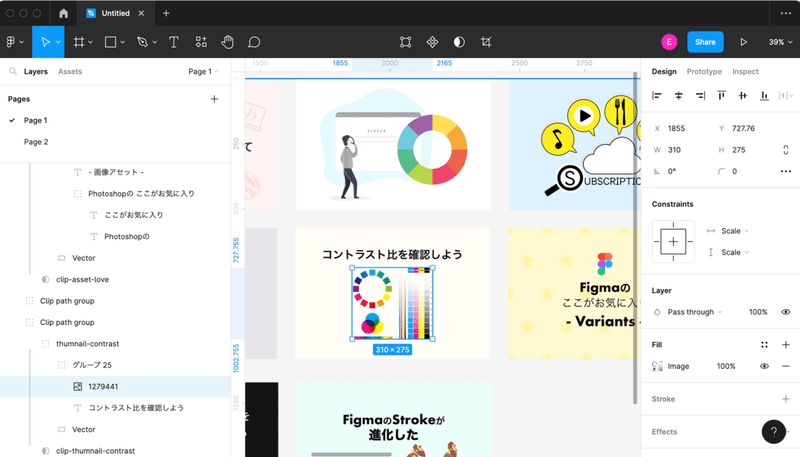Click the blue Share button
Image resolution: width=800 pixels, height=457 pixels.
tap(705, 42)
